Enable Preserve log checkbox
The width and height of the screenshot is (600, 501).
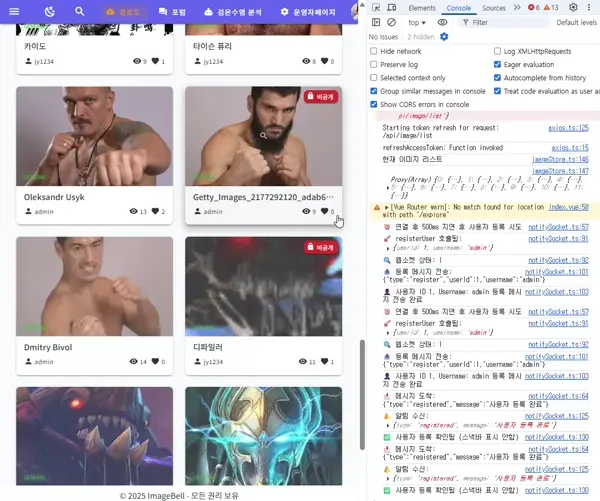pos(374,64)
